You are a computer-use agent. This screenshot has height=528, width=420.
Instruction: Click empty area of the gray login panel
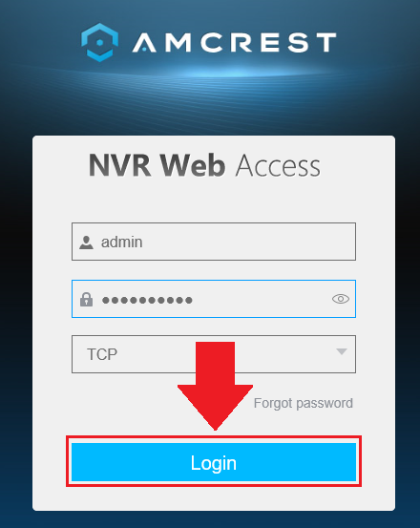click(x=214, y=202)
